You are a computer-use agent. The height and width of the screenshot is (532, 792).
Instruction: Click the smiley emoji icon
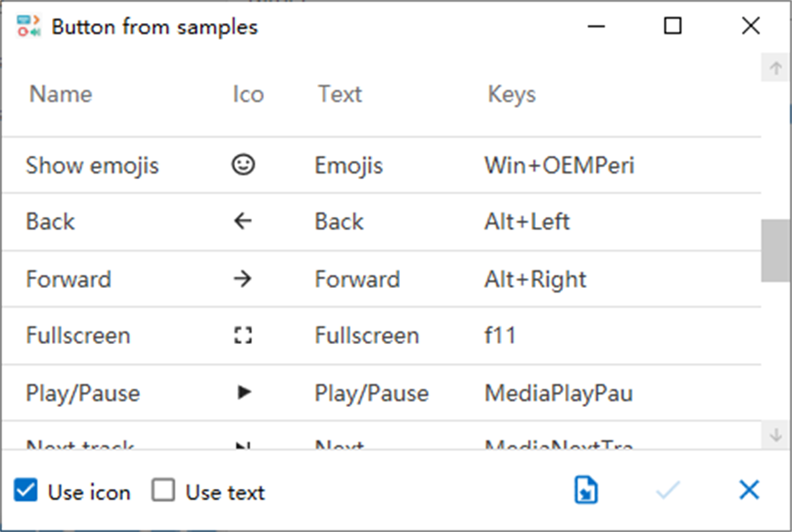point(243,165)
